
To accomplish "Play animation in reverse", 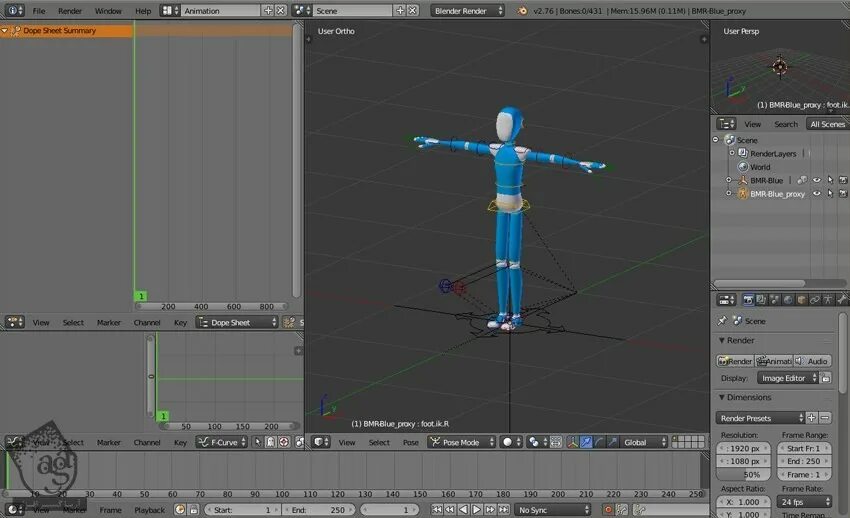I will (x=463, y=510).
